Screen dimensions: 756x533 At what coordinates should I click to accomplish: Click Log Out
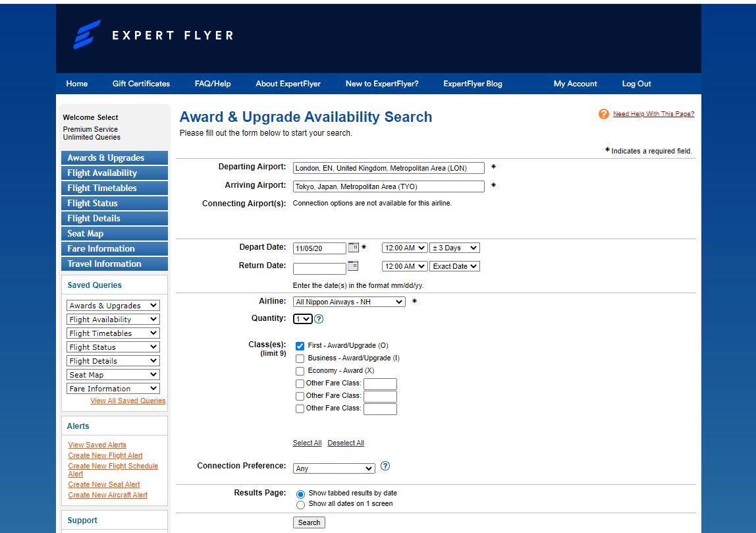tap(636, 84)
